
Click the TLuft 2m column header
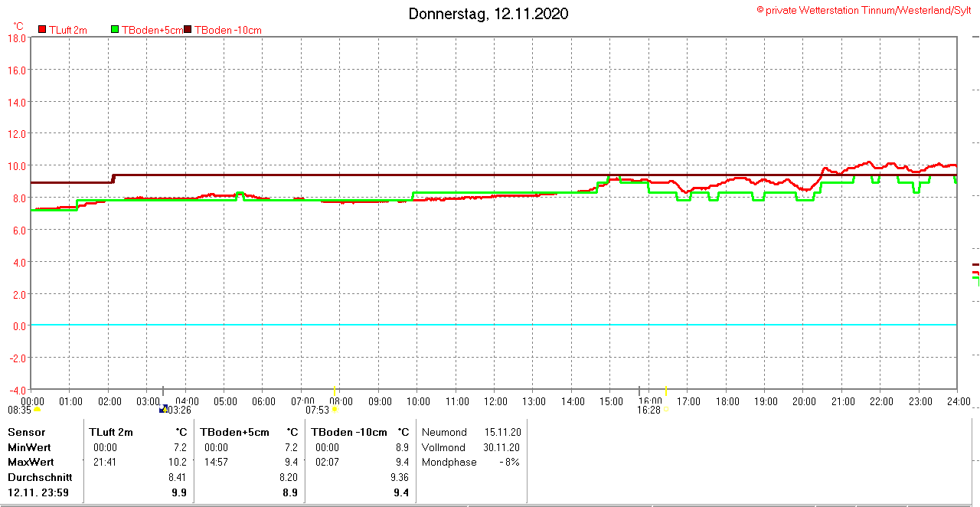point(111,432)
